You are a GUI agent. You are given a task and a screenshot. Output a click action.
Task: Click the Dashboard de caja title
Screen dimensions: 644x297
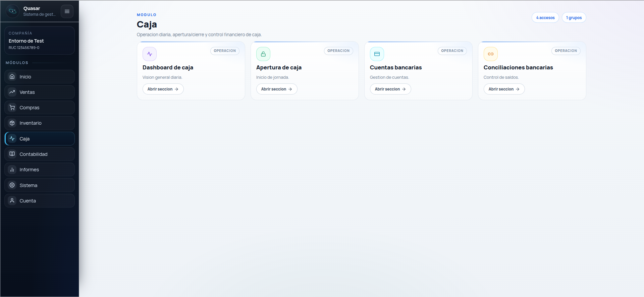(168, 67)
